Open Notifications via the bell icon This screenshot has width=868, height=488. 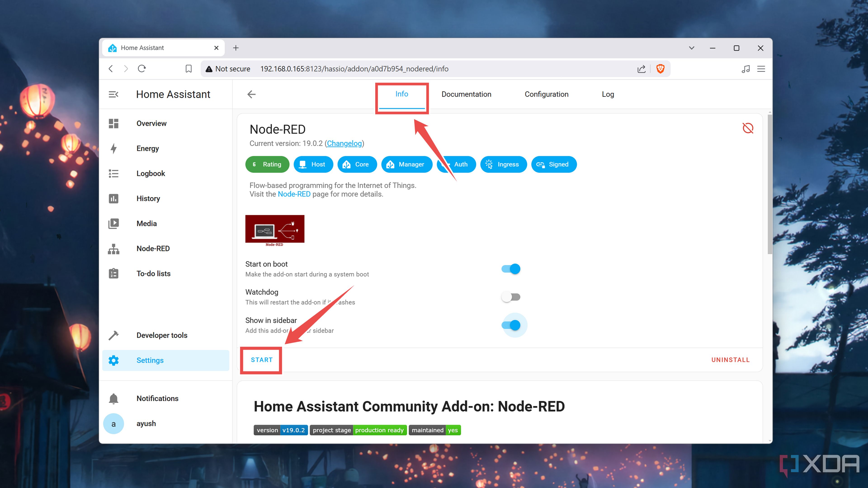coord(113,398)
